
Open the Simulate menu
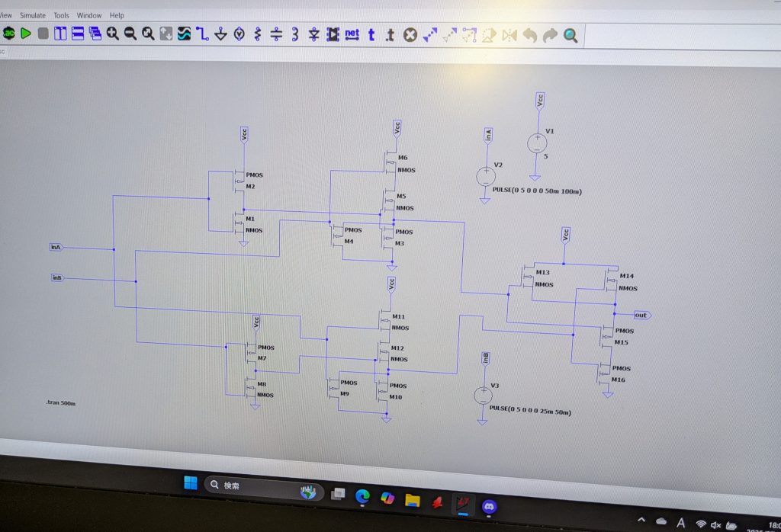coord(32,15)
